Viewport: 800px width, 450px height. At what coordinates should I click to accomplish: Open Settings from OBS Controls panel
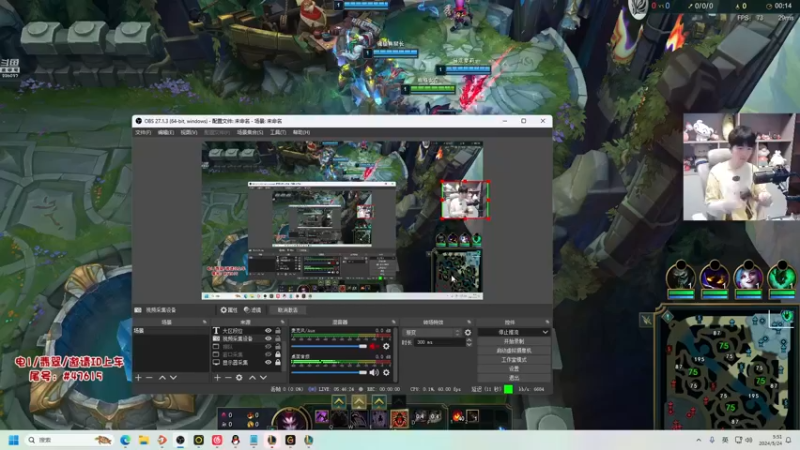514,369
